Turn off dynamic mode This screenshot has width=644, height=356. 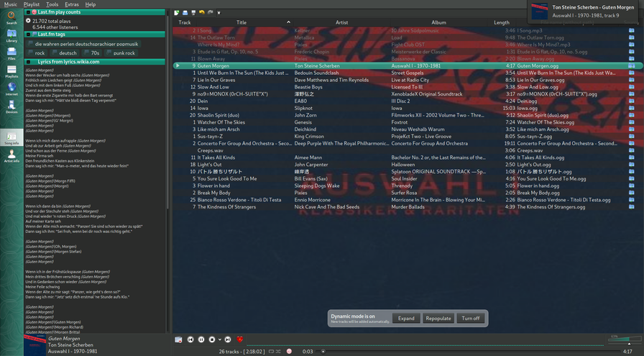(x=471, y=318)
